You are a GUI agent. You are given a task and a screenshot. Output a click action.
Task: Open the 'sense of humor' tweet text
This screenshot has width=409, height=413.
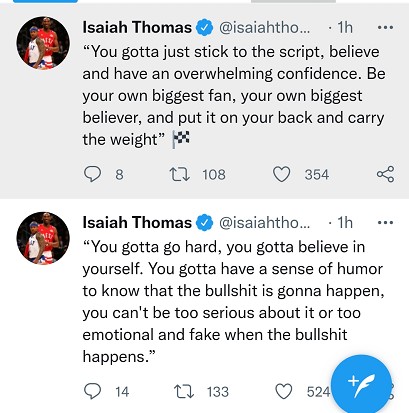point(233,302)
